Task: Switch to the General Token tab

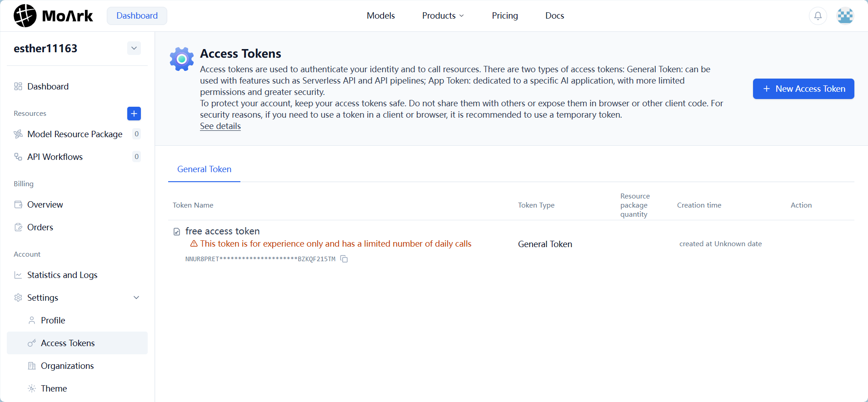Action: click(x=204, y=169)
